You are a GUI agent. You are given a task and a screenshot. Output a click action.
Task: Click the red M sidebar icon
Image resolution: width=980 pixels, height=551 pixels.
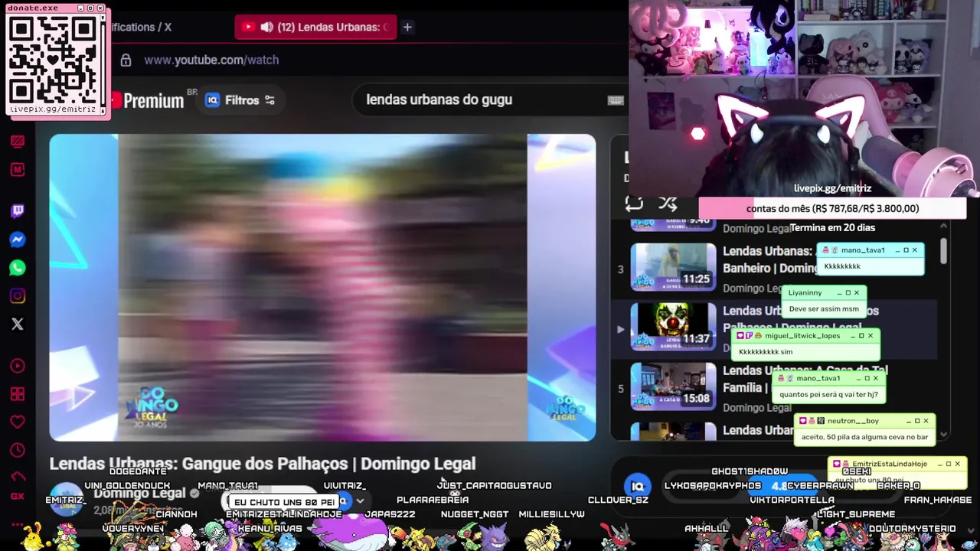pos(18,170)
